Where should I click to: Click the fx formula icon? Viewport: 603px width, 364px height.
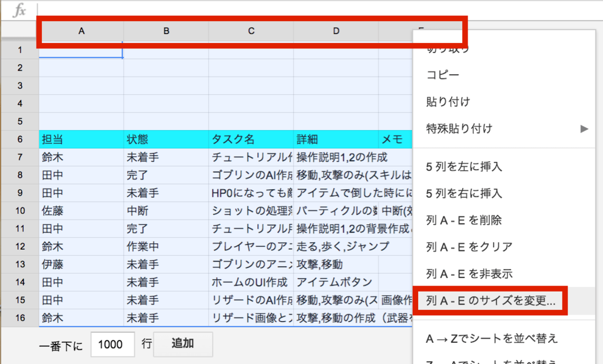(x=21, y=10)
